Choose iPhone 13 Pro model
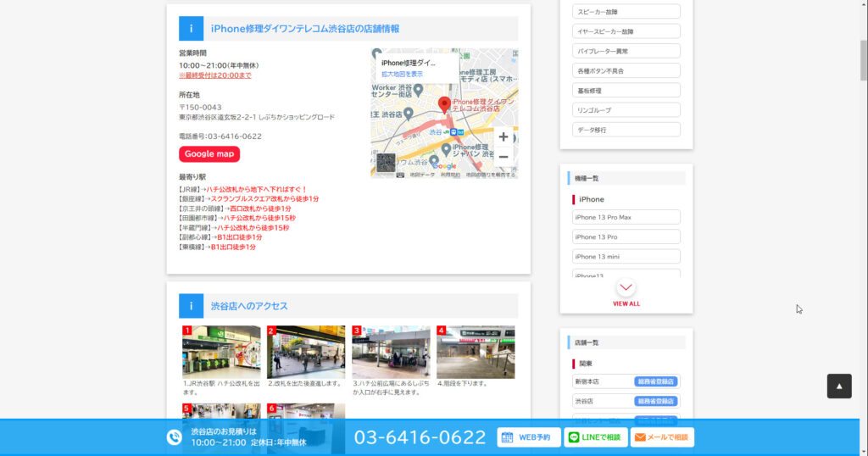 626,236
